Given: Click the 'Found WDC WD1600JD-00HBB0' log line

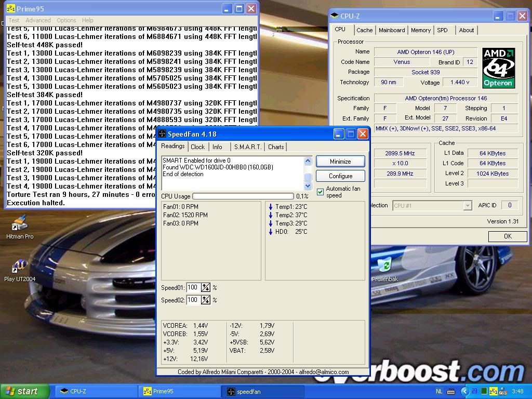Looking at the screenshot, I should pyautogui.click(x=218, y=167).
